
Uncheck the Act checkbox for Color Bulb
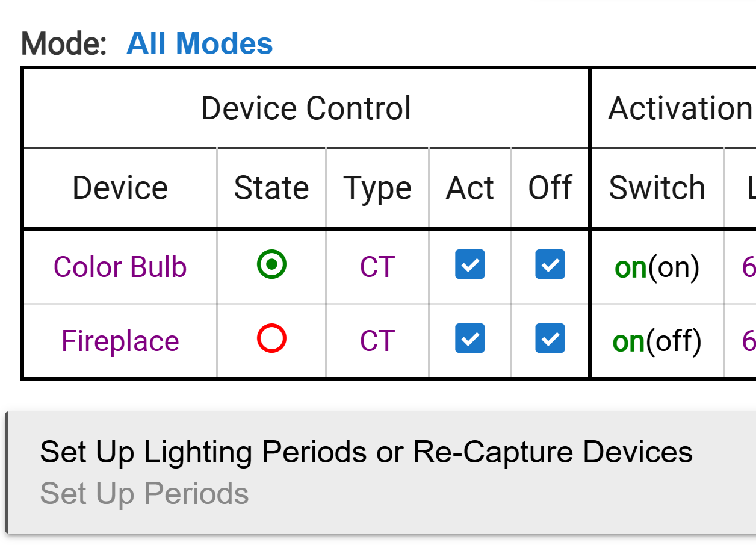(x=469, y=264)
